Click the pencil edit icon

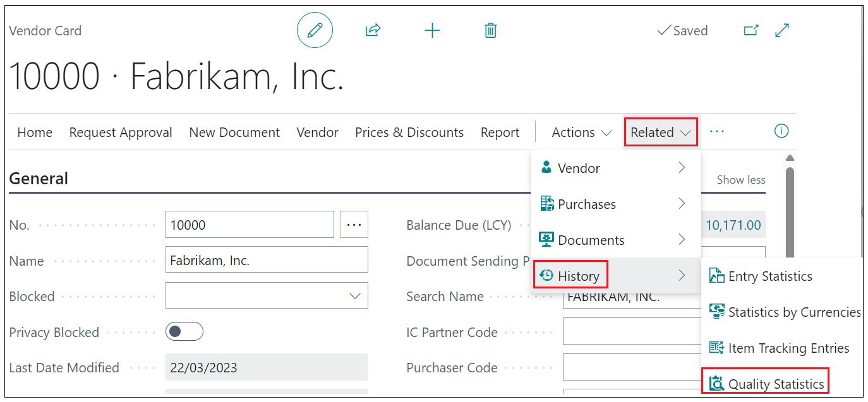pyautogui.click(x=315, y=30)
